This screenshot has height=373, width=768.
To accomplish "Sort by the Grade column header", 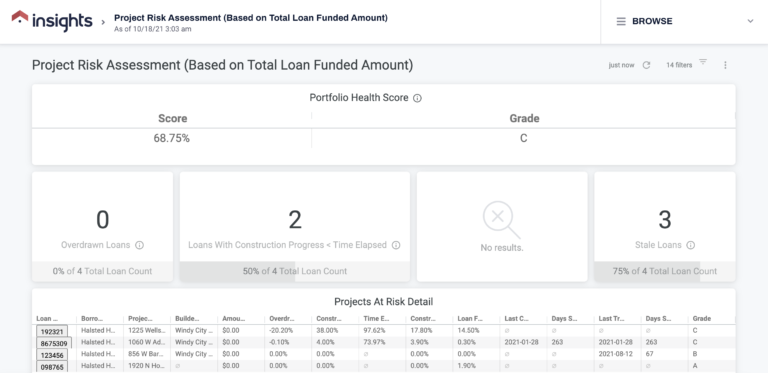I will point(701,319).
